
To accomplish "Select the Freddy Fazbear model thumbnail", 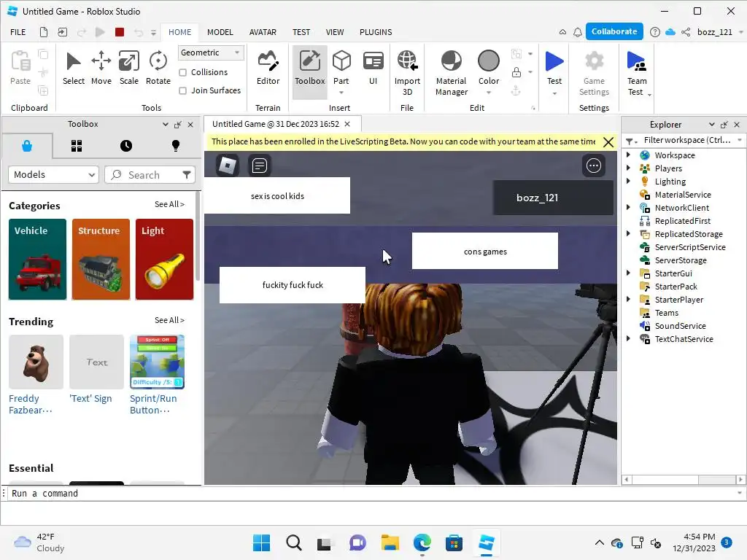I will 36,362.
